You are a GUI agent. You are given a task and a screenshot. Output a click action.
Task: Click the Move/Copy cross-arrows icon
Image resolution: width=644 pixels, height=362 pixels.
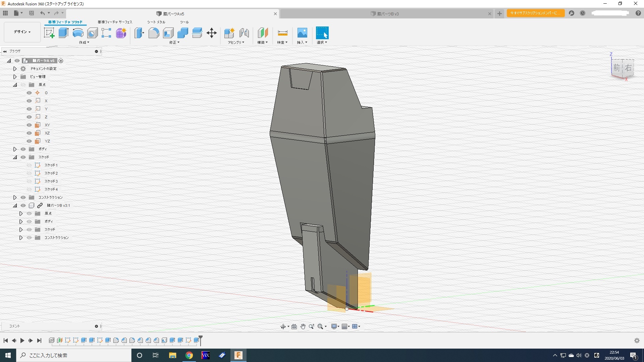pos(212,33)
